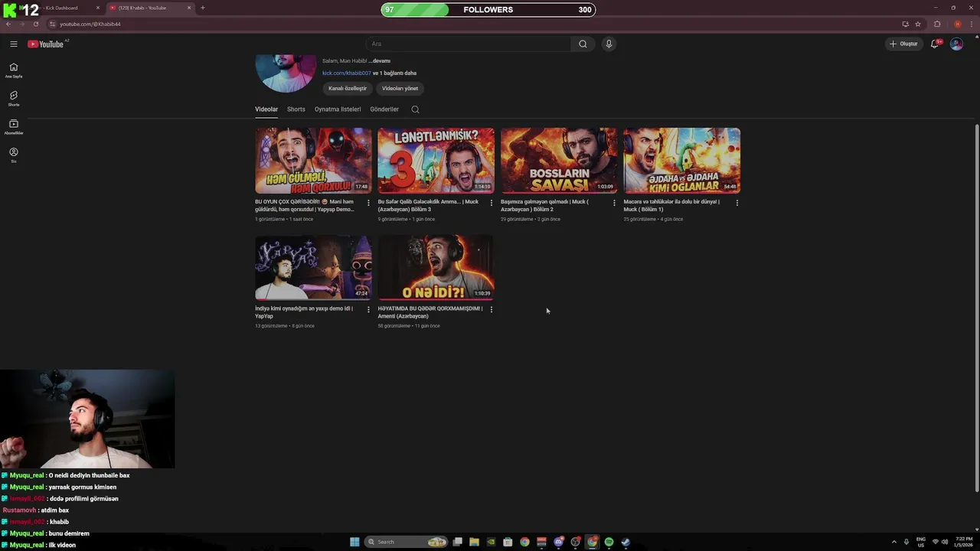Open the BOSSLARIN SAVAŞI thumbnail
Screen dimensions: 980x551
(x=559, y=160)
